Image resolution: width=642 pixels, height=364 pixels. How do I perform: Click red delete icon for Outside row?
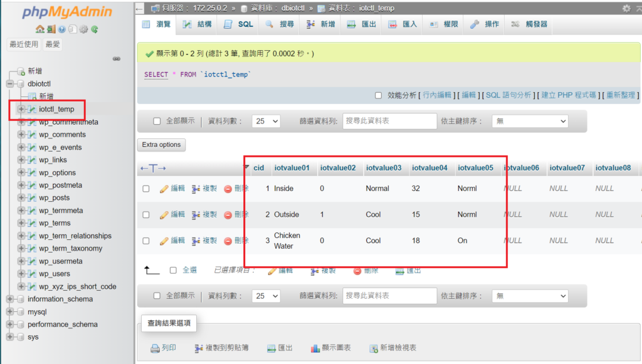(x=228, y=215)
